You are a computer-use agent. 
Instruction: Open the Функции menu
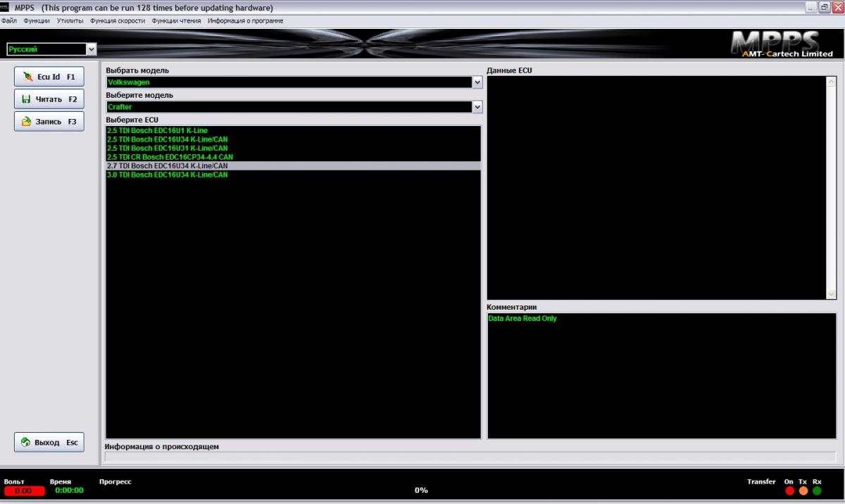click(x=37, y=20)
